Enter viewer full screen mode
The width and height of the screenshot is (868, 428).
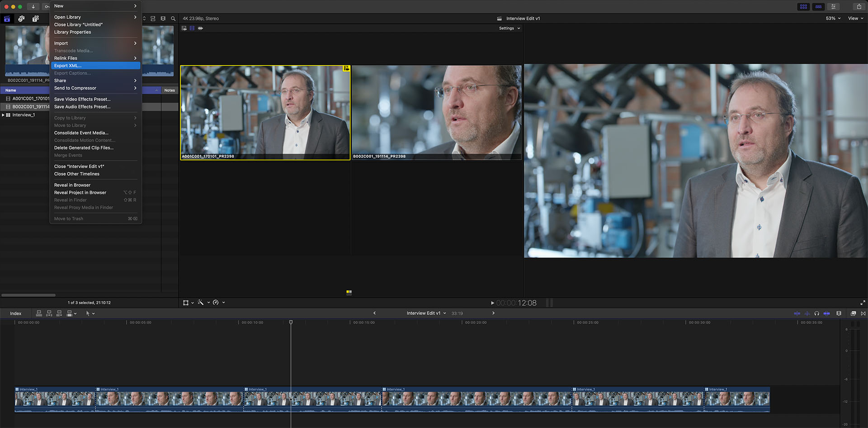point(863,303)
